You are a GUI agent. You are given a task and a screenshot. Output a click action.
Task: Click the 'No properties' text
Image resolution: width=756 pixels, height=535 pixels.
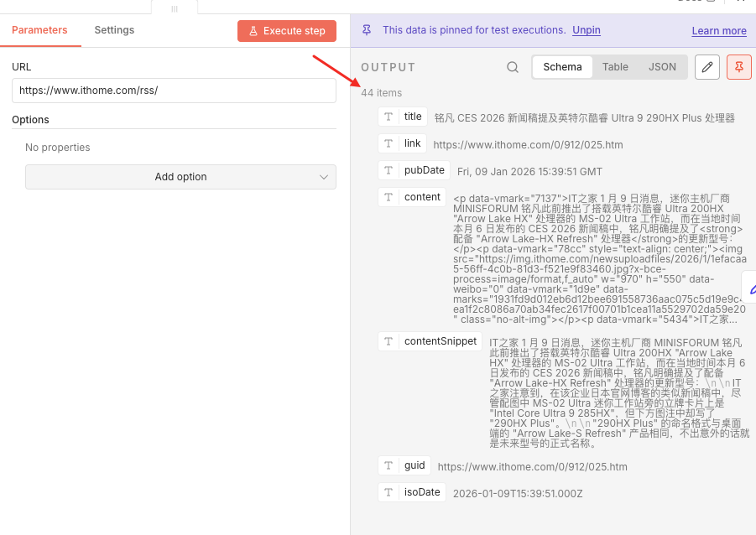57,148
